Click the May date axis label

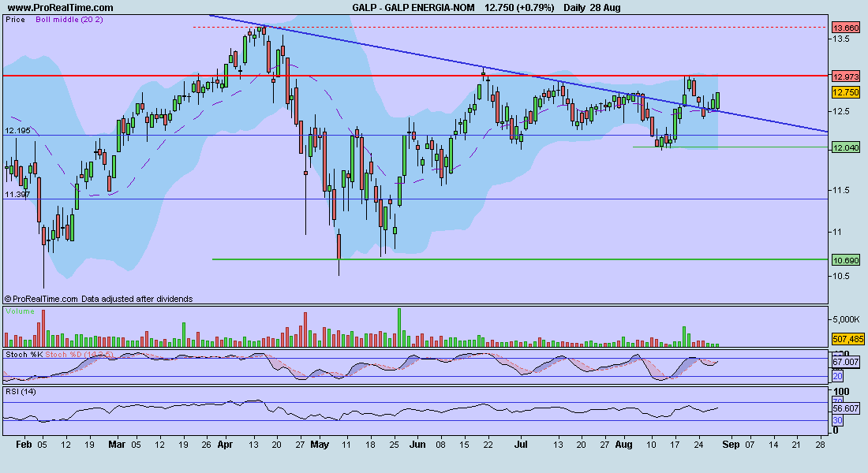point(320,445)
